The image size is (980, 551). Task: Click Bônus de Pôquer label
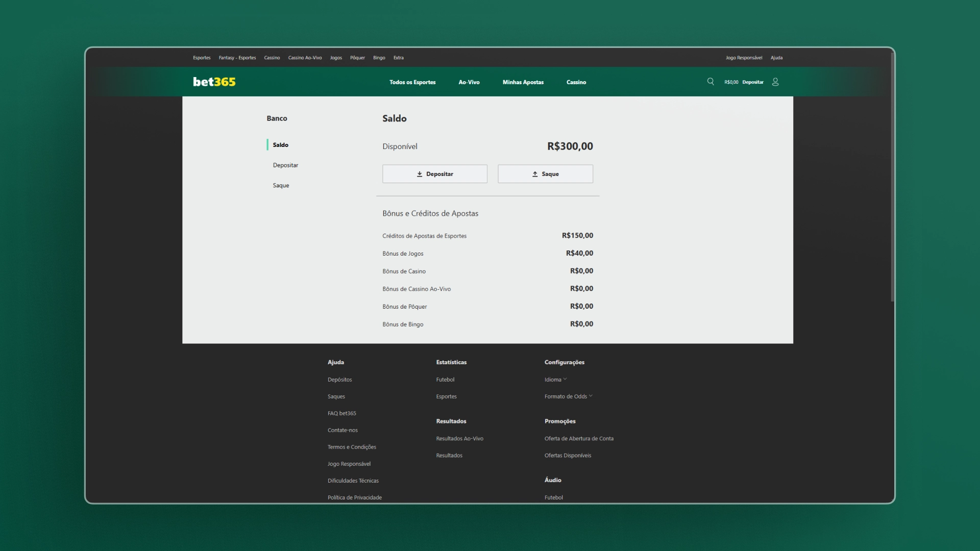[404, 307]
